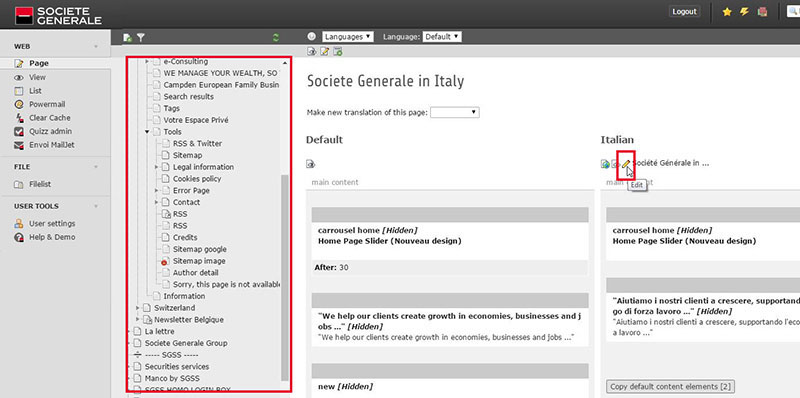Open Help & Demo module
Screen dimensions: 800x398
52,237
